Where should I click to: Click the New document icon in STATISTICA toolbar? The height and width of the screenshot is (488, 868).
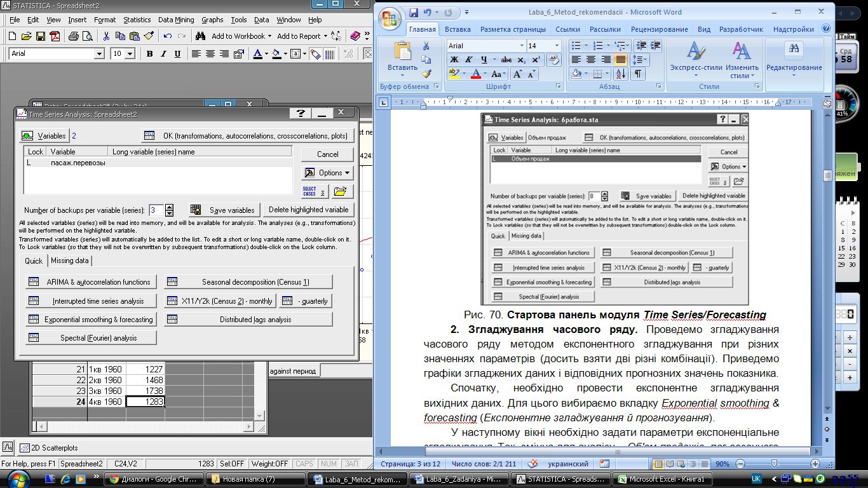[13, 36]
